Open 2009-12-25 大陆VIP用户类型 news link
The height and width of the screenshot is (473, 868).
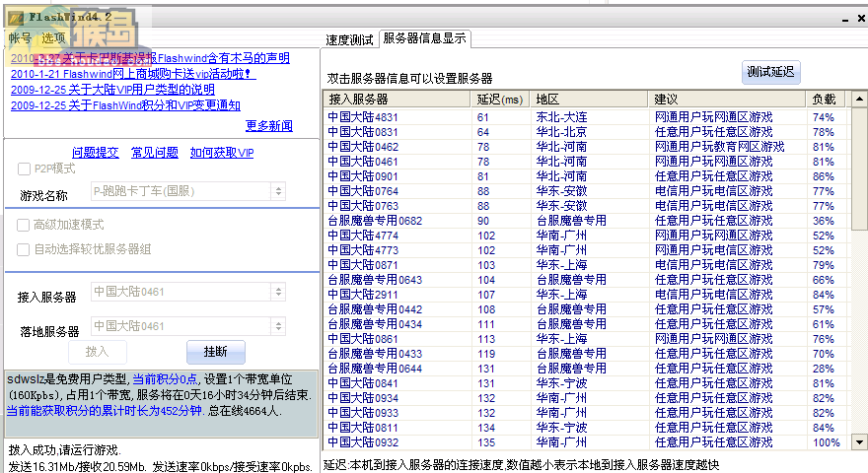pyautogui.click(x=112, y=90)
